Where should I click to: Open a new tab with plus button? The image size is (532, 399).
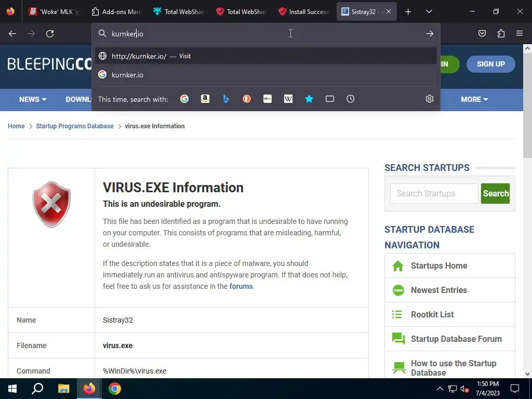408,12
